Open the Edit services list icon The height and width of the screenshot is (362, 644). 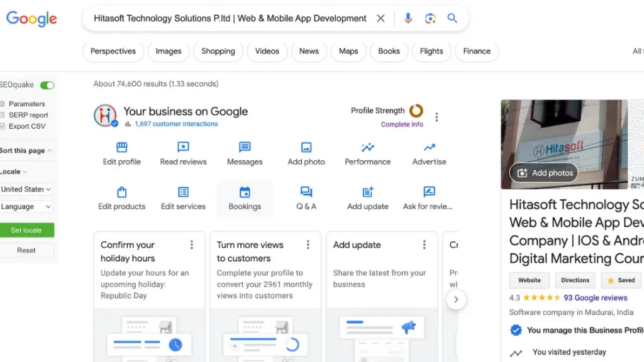tap(183, 192)
